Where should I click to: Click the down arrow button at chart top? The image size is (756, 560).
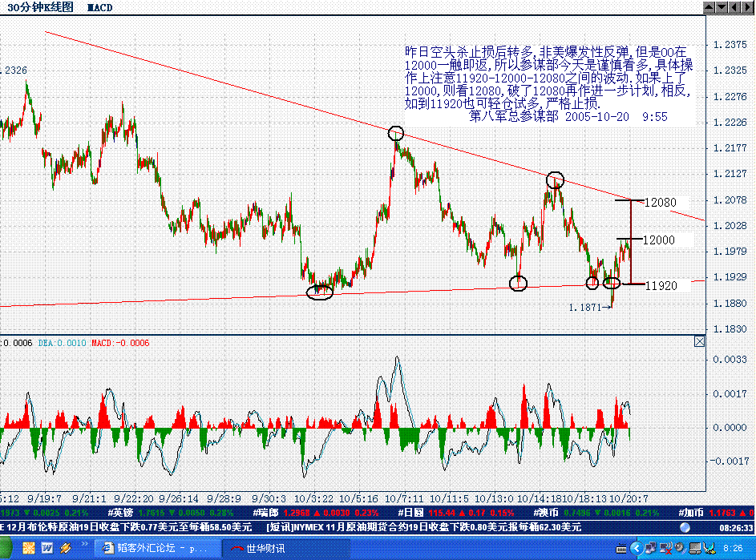[722, 7]
